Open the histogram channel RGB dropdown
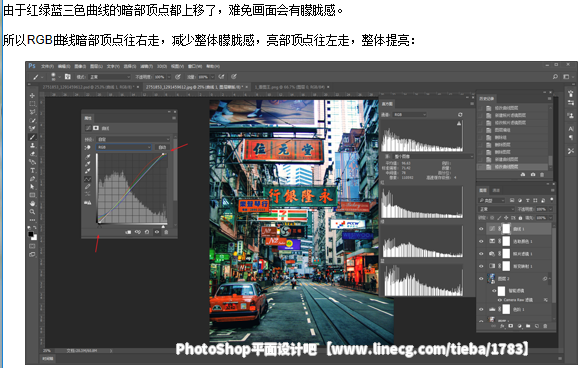Screen dimensions: 584x368 click(x=410, y=115)
